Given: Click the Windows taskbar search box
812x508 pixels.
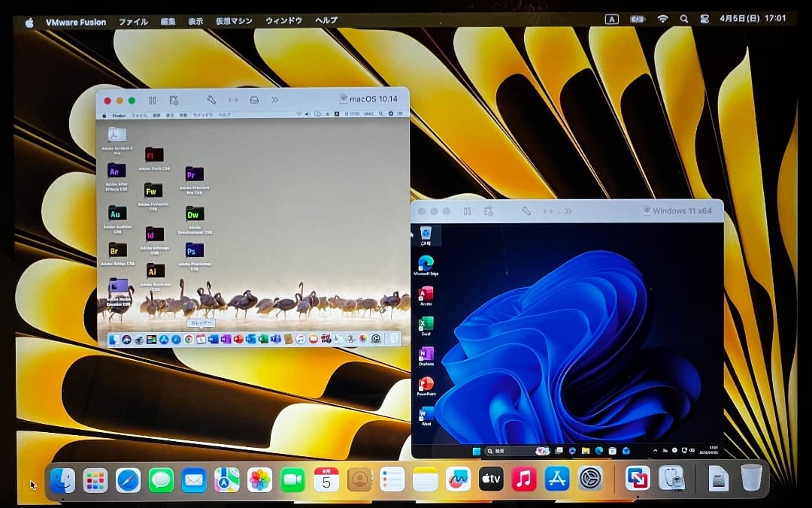Looking at the screenshot, I should coord(517,451).
